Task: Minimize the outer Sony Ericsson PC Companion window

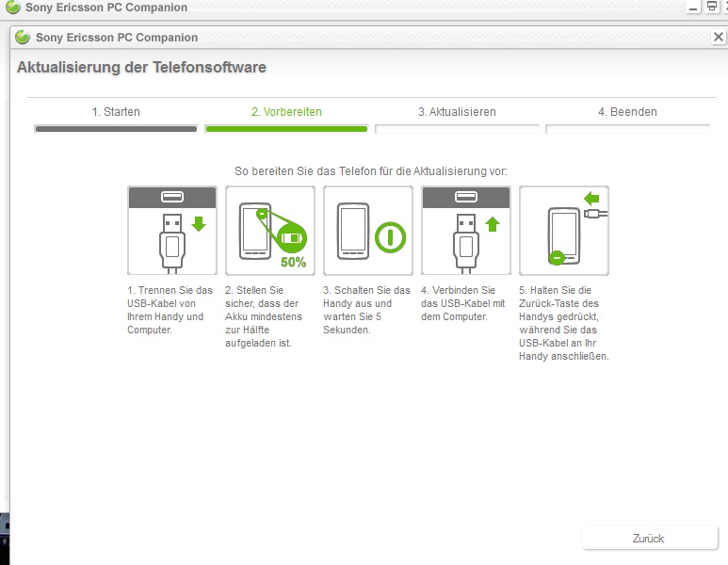Action: point(693,7)
